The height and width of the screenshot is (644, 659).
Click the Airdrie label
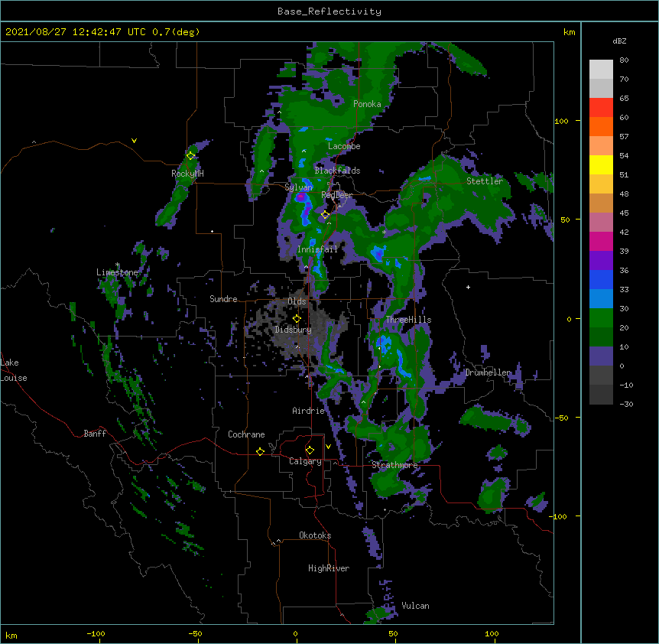pyautogui.click(x=309, y=411)
